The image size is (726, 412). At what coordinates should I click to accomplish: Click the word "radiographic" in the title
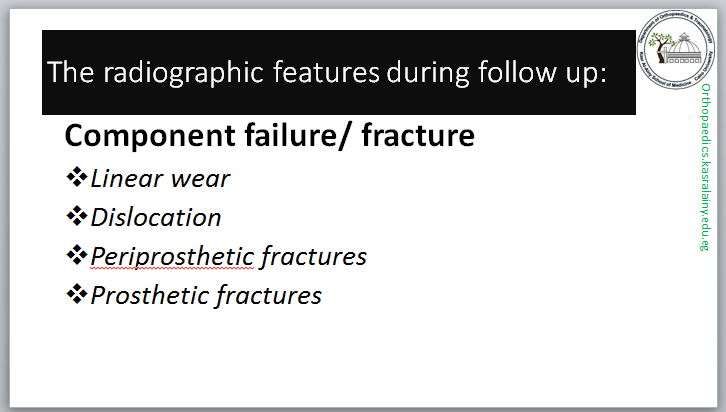[x=170, y=73]
